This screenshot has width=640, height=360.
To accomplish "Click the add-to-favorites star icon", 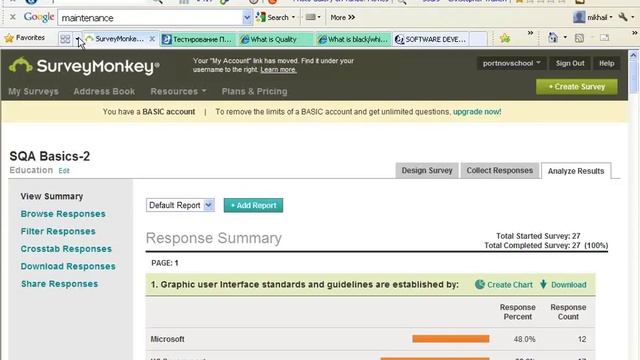I will pos(505,38).
